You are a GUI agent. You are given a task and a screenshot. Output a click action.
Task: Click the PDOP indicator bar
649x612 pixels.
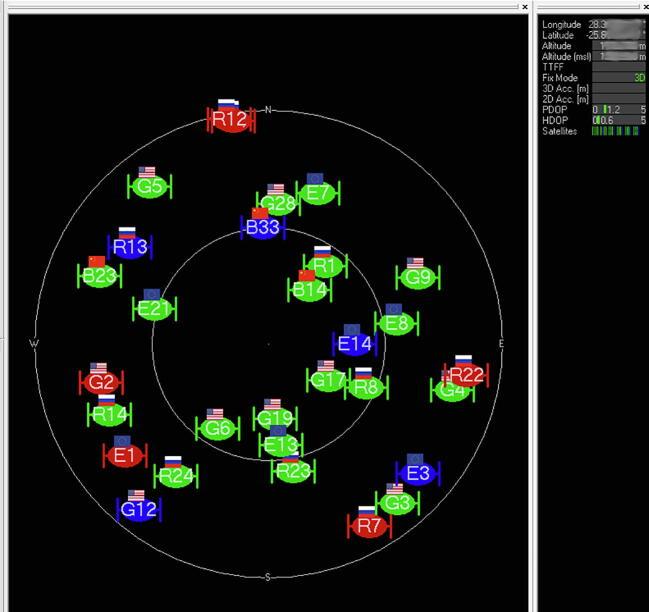pos(619,109)
